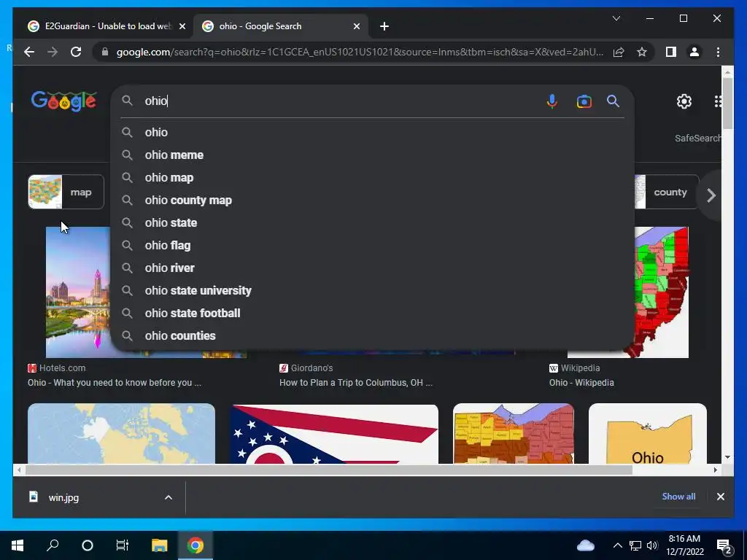Choose suggestion "ohio map"
Image resolution: width=747 pixels, height=560 pixels.
pos(372,178)
